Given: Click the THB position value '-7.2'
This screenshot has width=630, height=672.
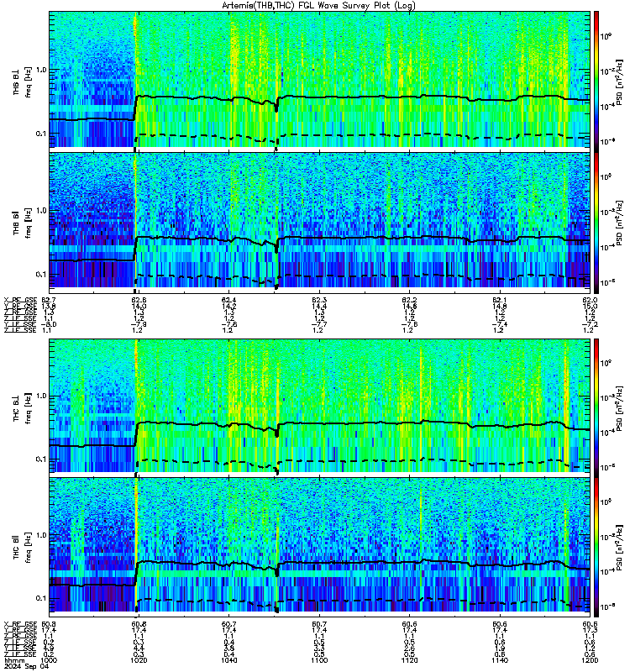Looking at the screenshot, I should coord(590,324).
